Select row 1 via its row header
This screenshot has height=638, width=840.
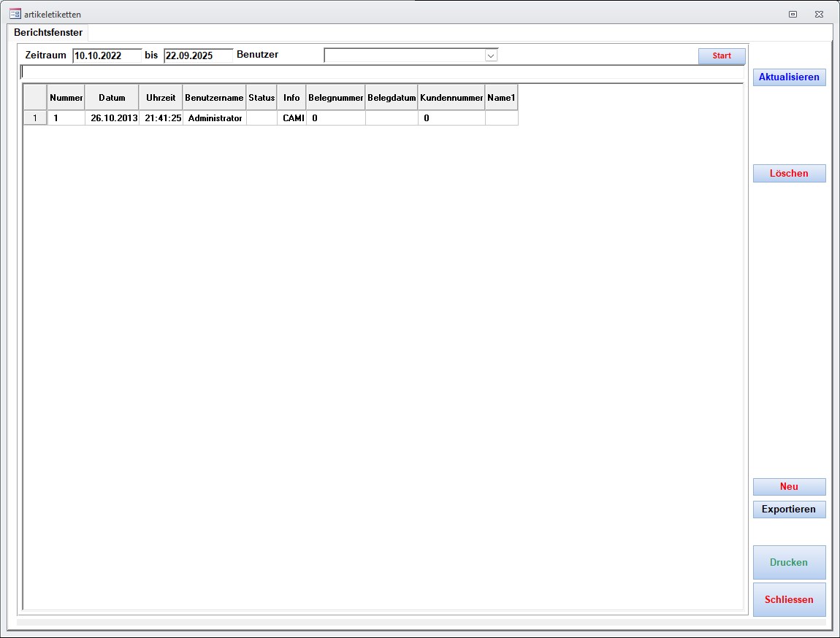tap(35, 118)
